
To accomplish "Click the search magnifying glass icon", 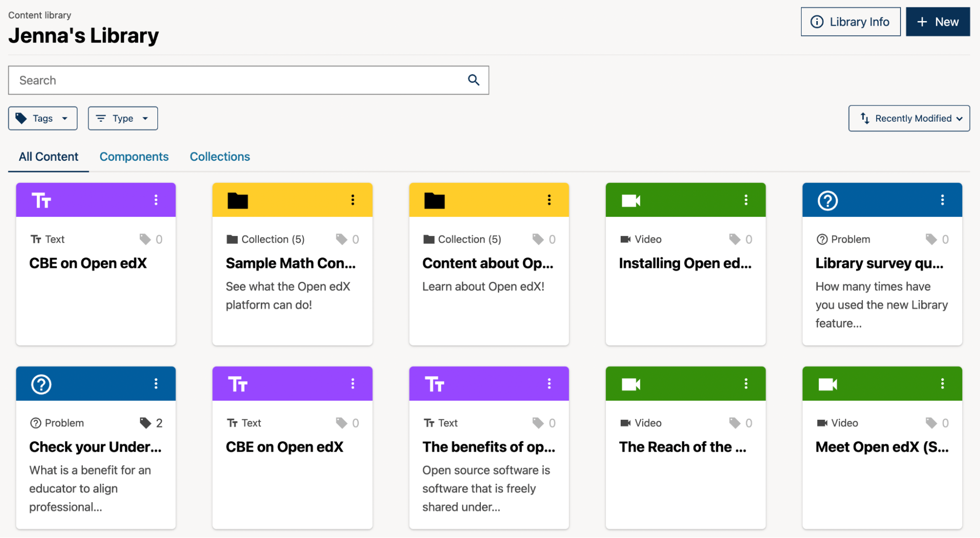I will (473, 80).
